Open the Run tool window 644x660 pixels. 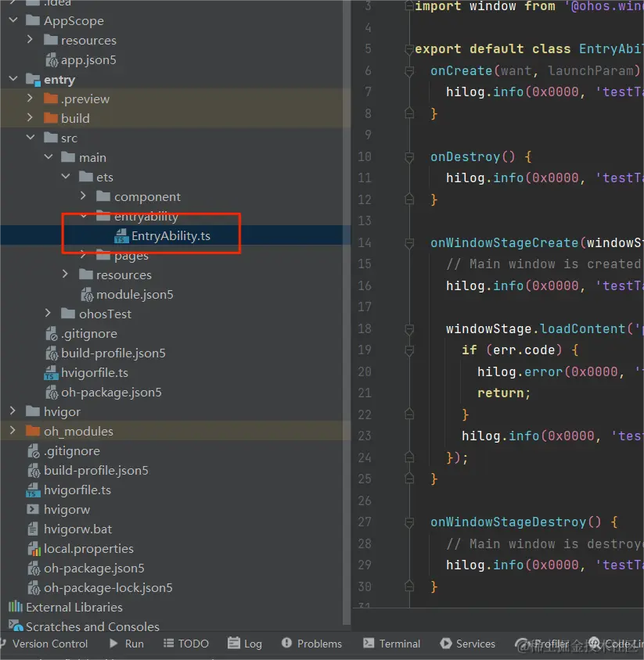point(126,644)
